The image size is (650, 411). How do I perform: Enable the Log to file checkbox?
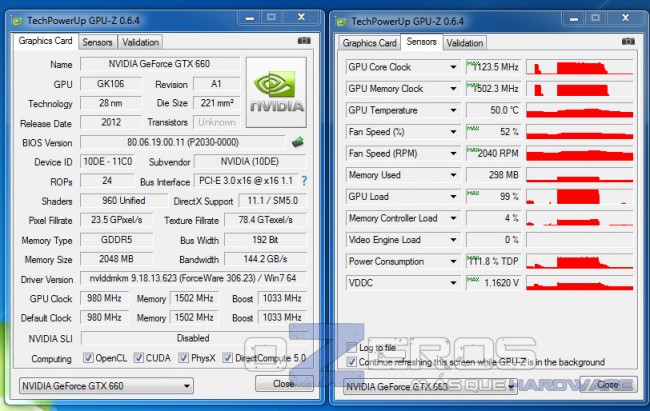click(352, 347)
